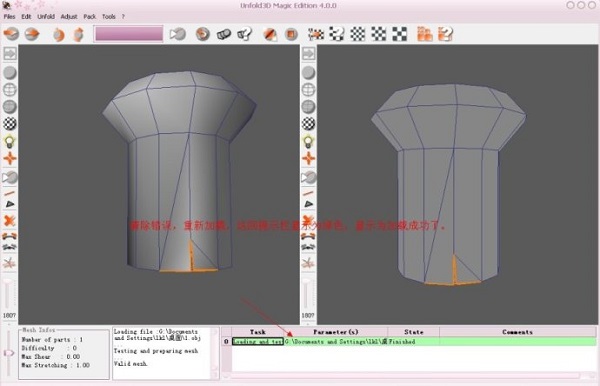Open the Files menu

pos(9,16)
